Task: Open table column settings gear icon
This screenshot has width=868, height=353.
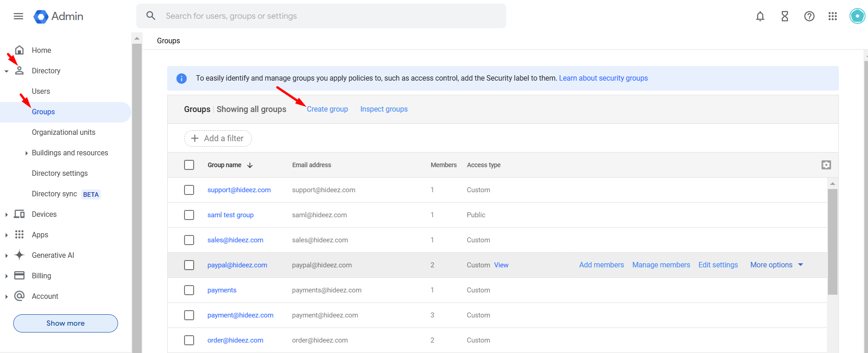Action: pyautogui.click(x=826, y=165)
